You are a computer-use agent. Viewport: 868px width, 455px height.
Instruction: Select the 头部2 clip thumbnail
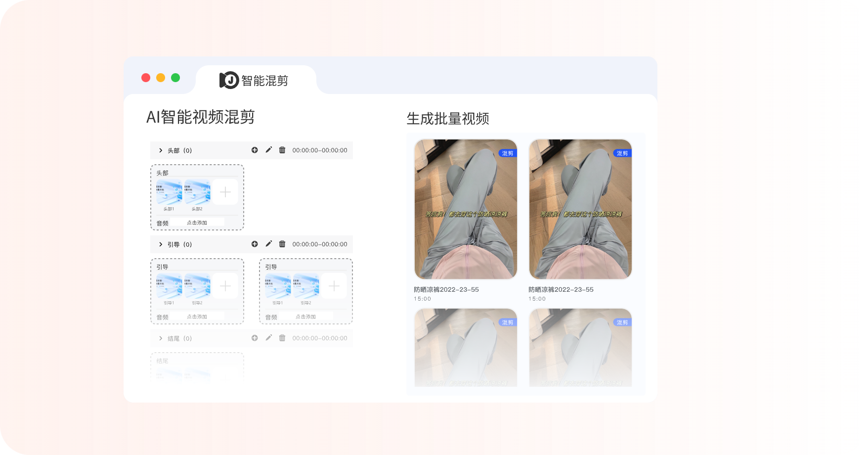[x=197, y=192]
